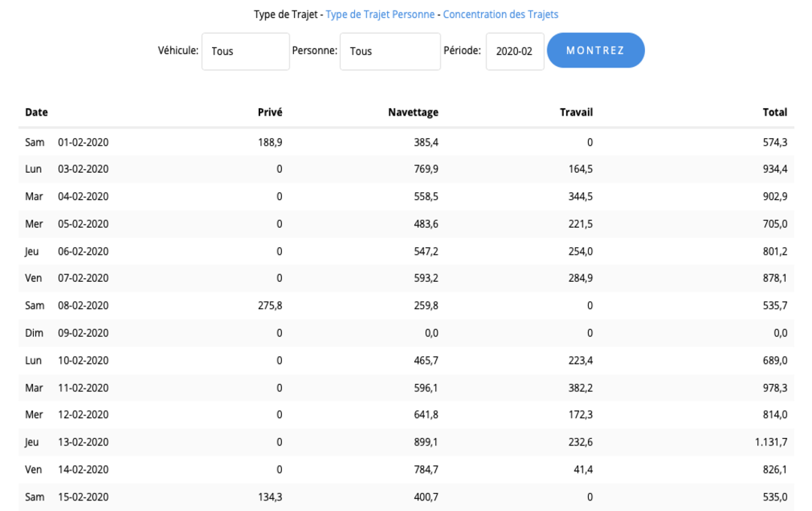Open the Type de Trajet Personne link
Viewport: 812px width, 511px height.
(380, 14)
